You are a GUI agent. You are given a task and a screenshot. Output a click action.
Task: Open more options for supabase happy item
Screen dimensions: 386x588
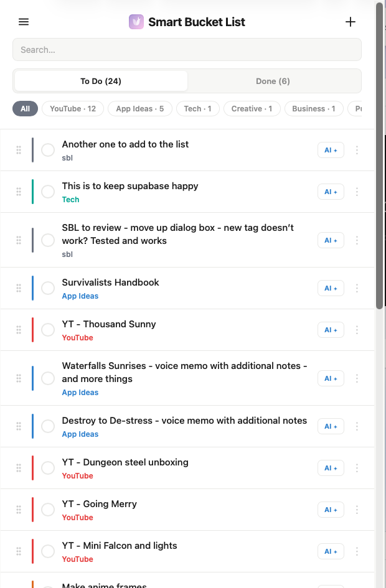click(357, 192)
